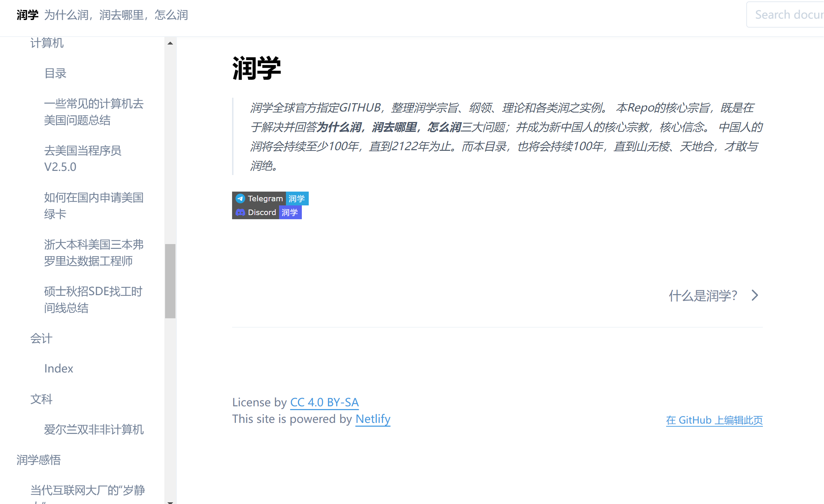Open 如何在国内申请美国绿卡 page
This screenshot has height=504, width=824.
point(94,206)
